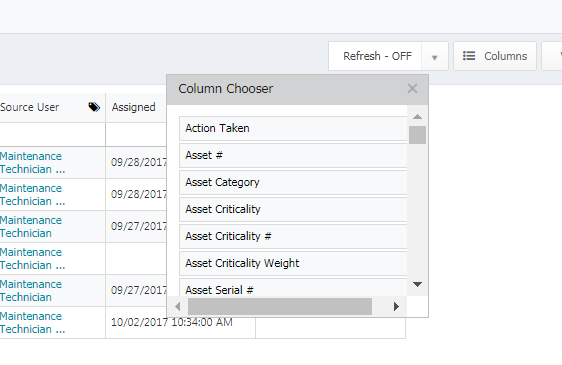Open the Columns chooser button
This screenshot has width=562, height=365.
click(x=495, y=56)
